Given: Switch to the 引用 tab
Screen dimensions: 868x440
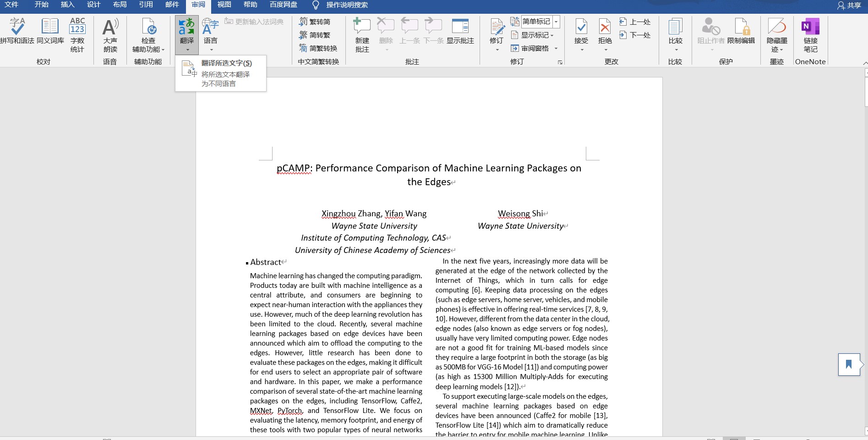Looking at the screenshot, I should tap(146, 5).
